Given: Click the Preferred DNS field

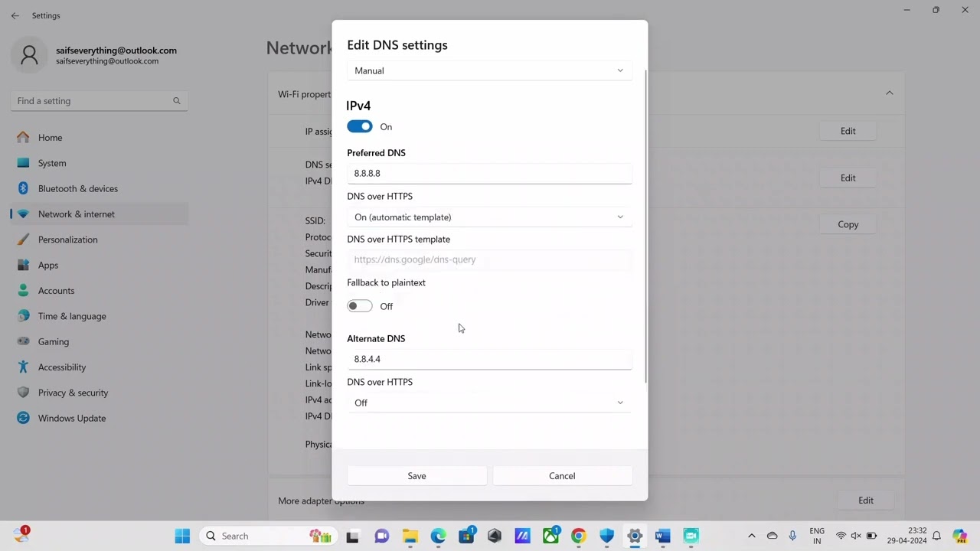Looking at the screenshot, I should (489, 174).
